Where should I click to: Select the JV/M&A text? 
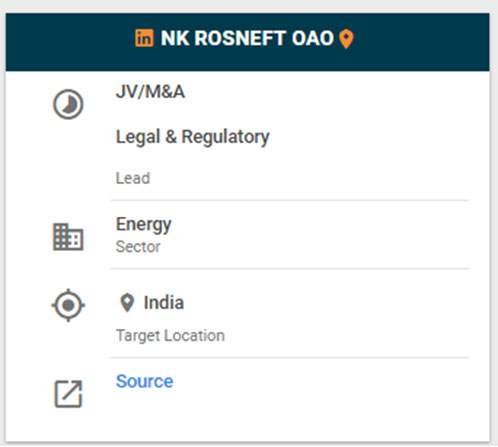coord(150,91)
